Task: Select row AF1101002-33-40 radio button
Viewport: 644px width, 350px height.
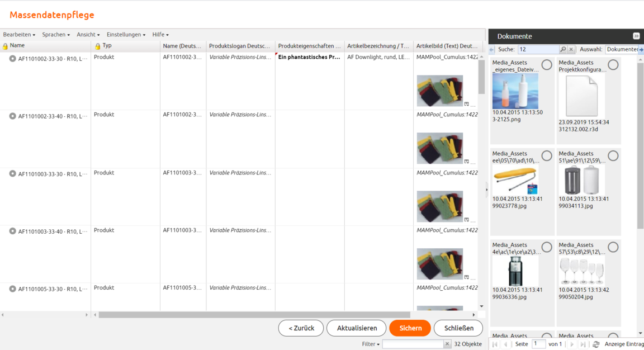Action: (13, 116)
